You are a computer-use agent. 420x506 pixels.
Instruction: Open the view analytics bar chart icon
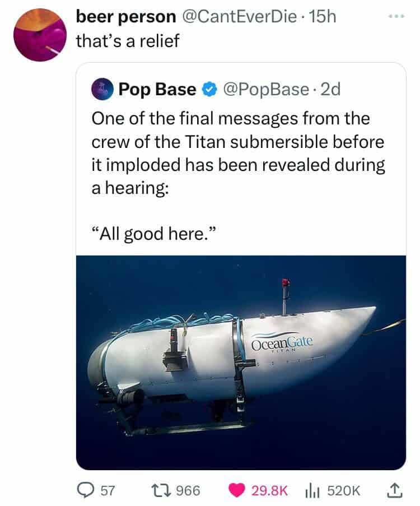[x=312, y=490]
